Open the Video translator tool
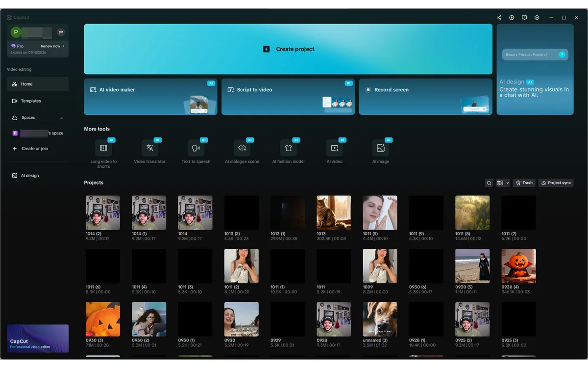Viewport: 588px width, 368px height. point(150,148)
